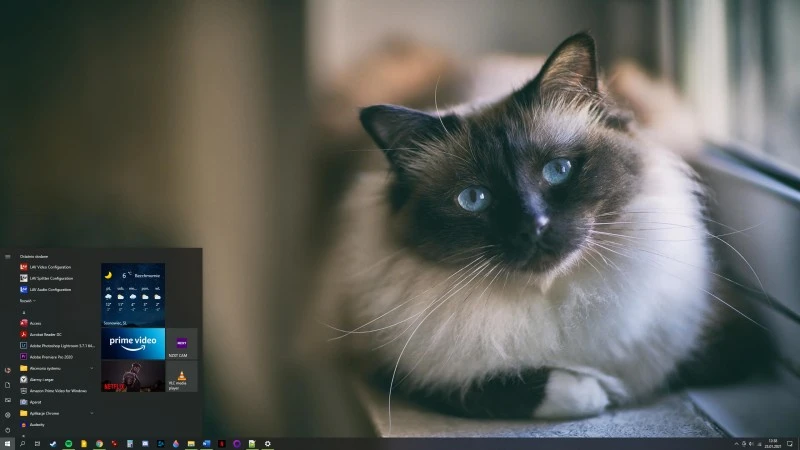Open the clock and date flyout
The image size is (800, 450).
(x=773, y=444)
